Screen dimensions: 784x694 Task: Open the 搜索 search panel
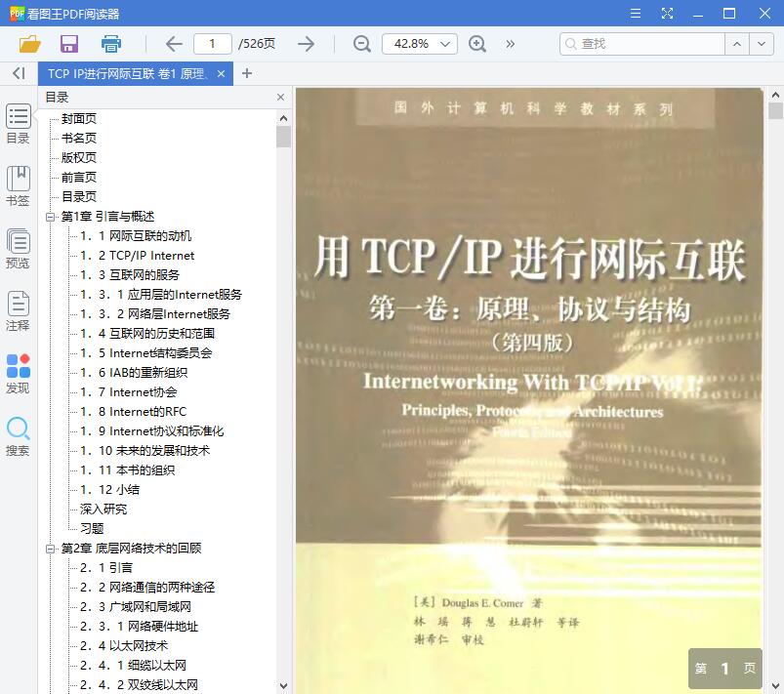[18, 436]
